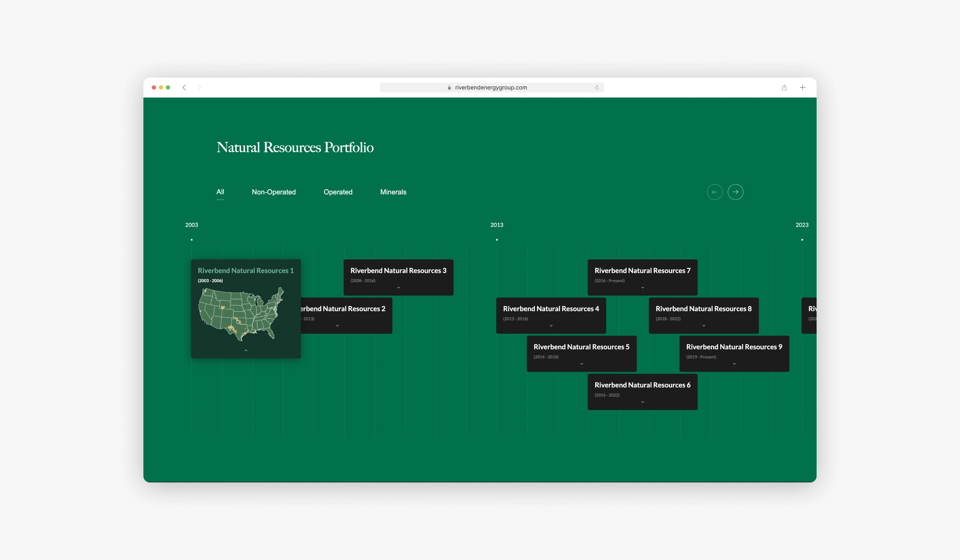Click the (2008 - 2016) date text
Viewport: 960px width, 560px height.
tap(363, 281)
